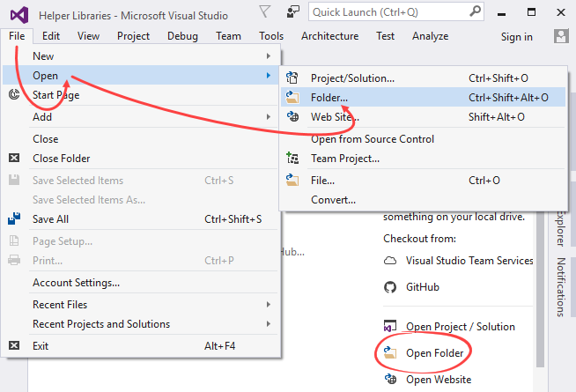The height and width of the screenshot is (392, 576).
Task: Select Open from Source Control
Action: pyautogui.click(x=423, y=139)
